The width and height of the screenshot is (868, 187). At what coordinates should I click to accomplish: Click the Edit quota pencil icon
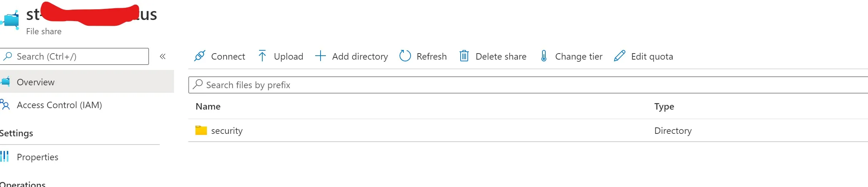619,56
